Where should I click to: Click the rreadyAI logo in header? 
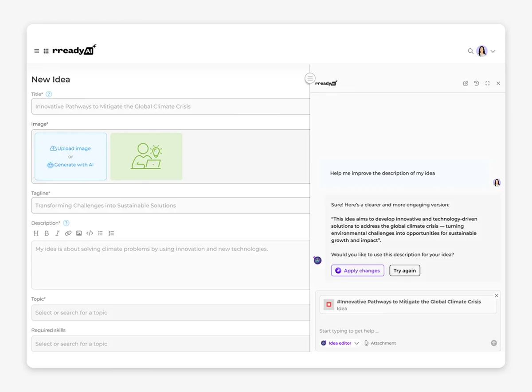(x=74, y=50)
